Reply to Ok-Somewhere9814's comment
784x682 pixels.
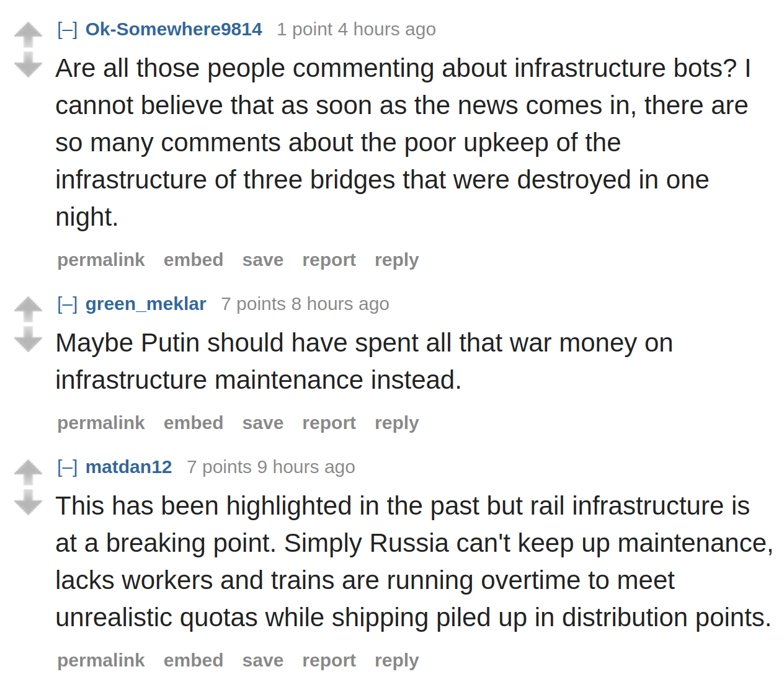tap(396, 260)
